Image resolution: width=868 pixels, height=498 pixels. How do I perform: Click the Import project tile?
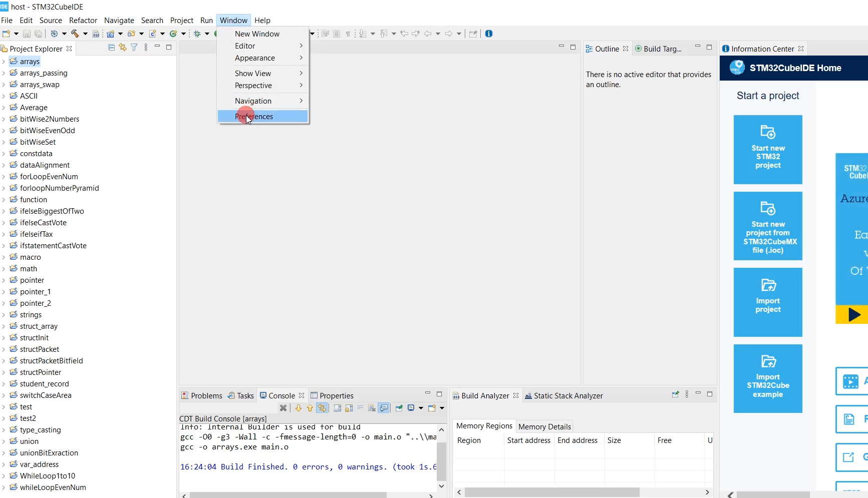coord(768,302)
